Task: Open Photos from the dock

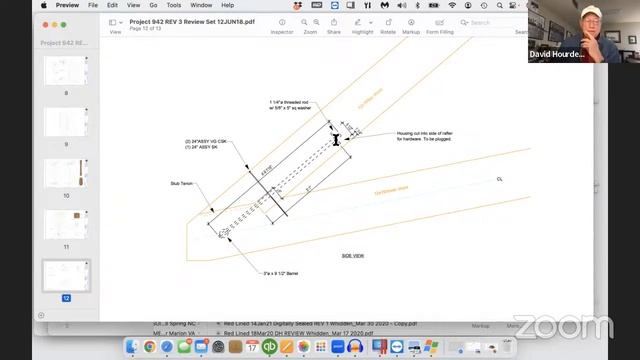Action: click(304, 347)
